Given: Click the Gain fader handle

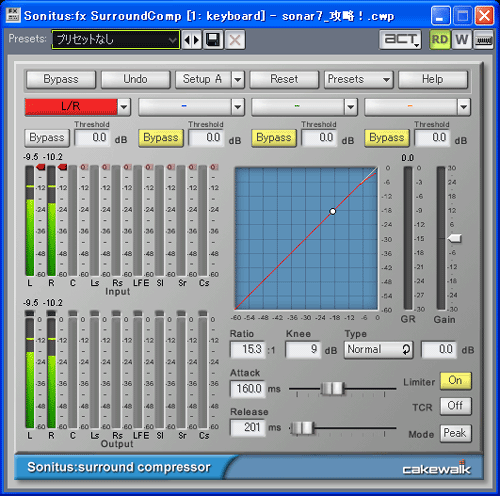Looking at the screenshot, I should coord(455,238).
